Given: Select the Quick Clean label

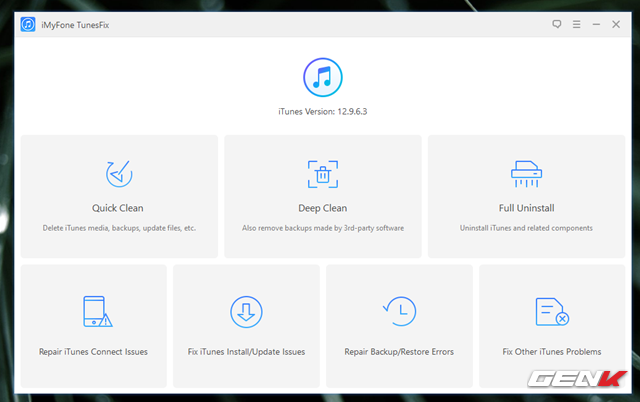Looking at the screenshot, I should pyautogui.click(x=118, y=208).
